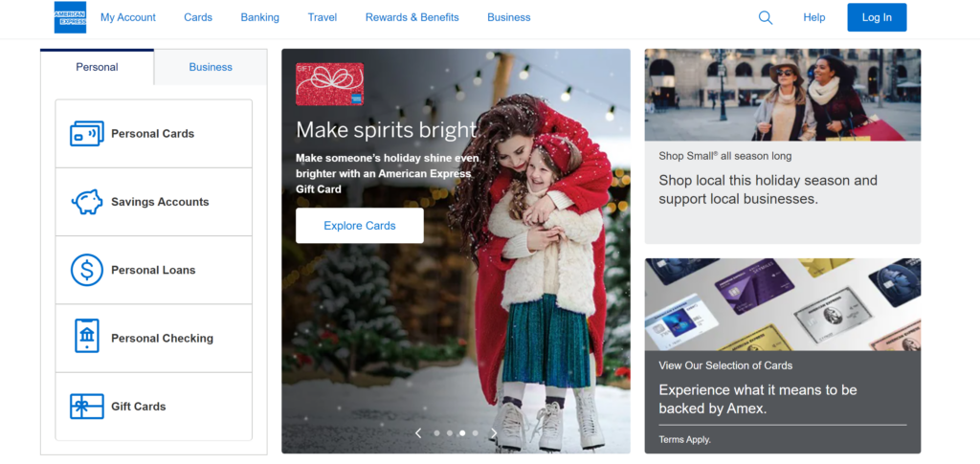Click the Log In button

point(877,17)
